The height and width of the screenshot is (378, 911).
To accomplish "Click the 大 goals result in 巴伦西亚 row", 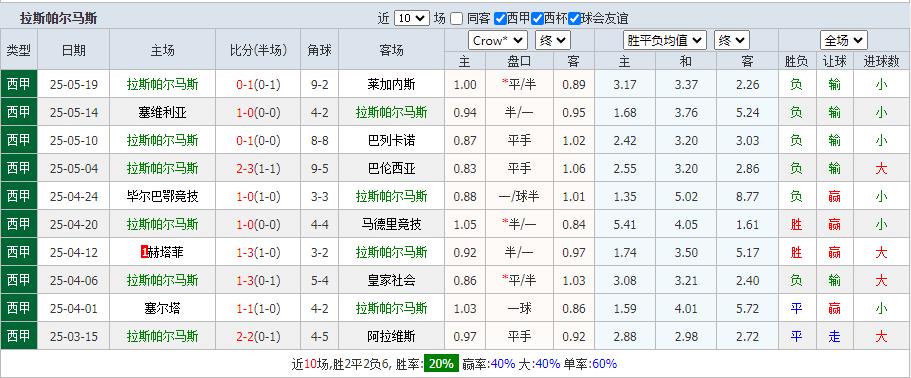I will point(881,168).
